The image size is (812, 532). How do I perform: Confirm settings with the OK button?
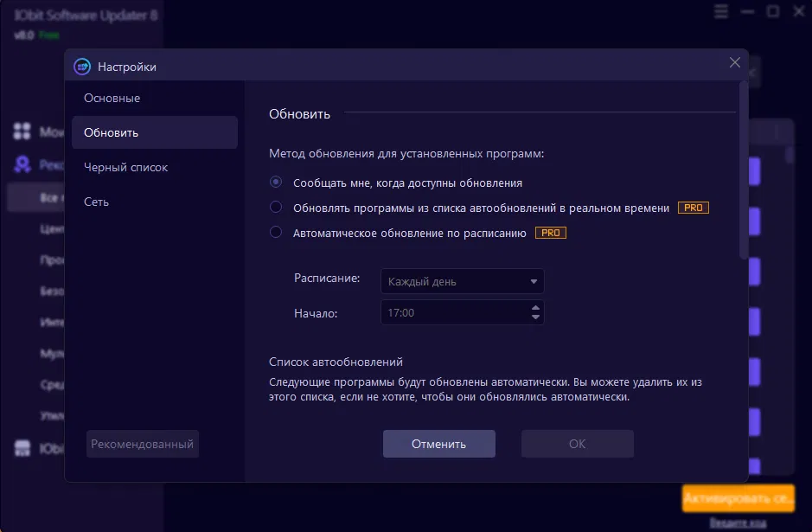[577, 444]
